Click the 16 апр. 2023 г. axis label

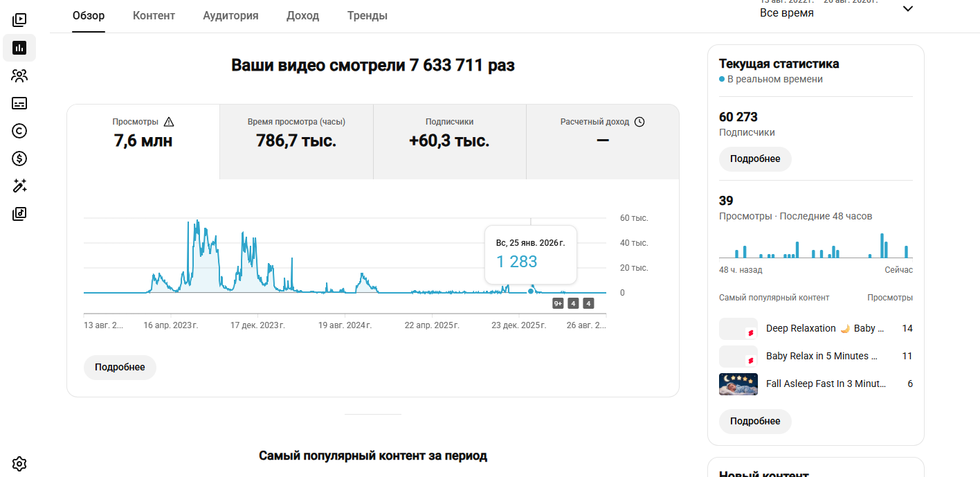[171, 325]
